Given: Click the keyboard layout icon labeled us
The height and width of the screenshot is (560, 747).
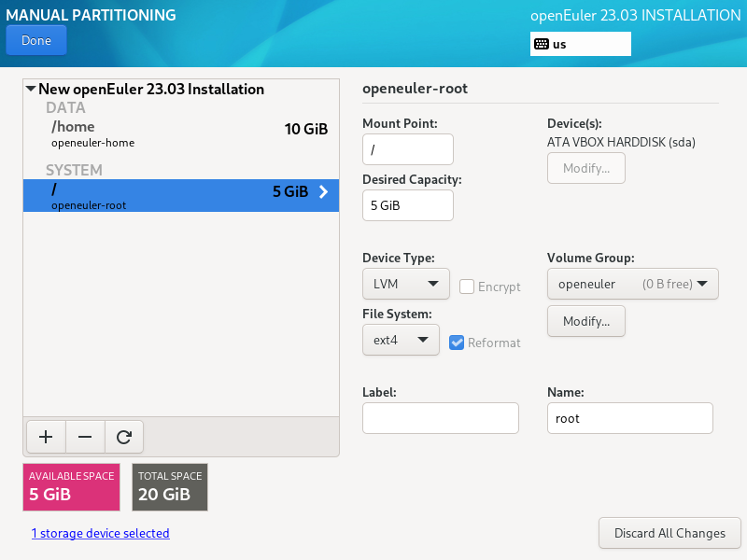Looking at the screenshot, I should [x=542, y=44].
